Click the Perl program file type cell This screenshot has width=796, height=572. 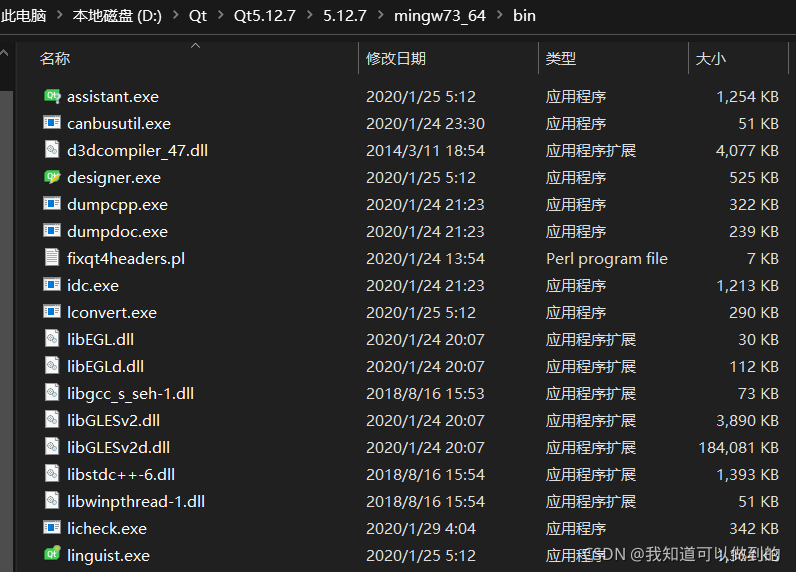tap(607, 259)
